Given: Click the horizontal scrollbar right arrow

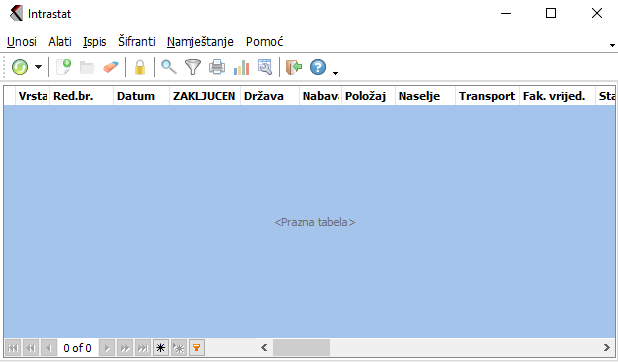Looking at the screenshot, I should [607, 348].
